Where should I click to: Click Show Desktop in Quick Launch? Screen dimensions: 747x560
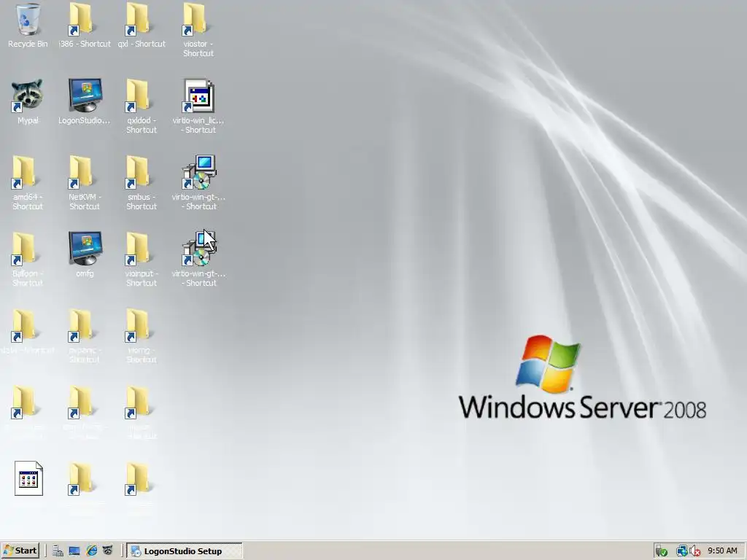click(x=74, y=551)
